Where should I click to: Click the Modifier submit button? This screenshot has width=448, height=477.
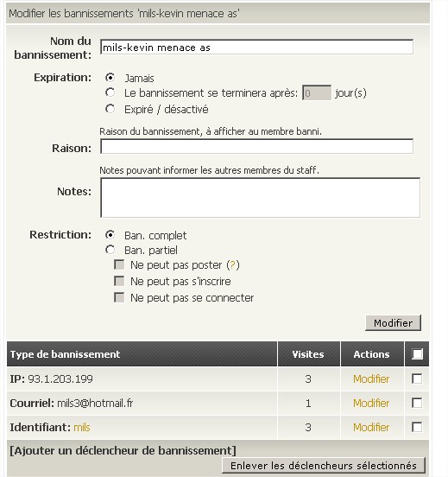pyautogui.click(x=393, y=323)
